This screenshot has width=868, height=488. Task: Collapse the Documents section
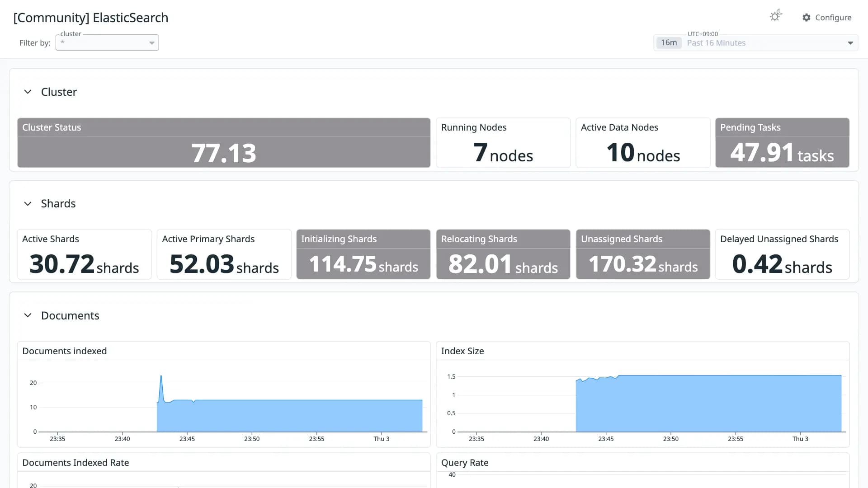[x=28, y=315]
